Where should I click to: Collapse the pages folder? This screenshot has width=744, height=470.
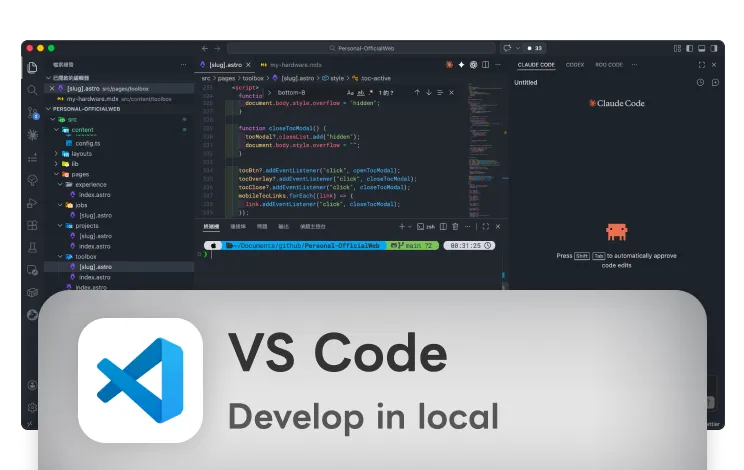pyautogui.click(x=56, y=175)
